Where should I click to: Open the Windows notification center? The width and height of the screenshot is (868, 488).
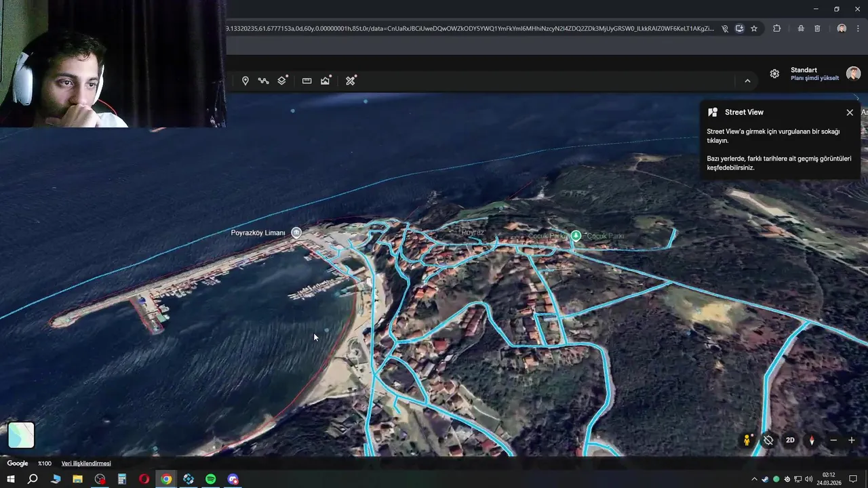coord(853,479)
